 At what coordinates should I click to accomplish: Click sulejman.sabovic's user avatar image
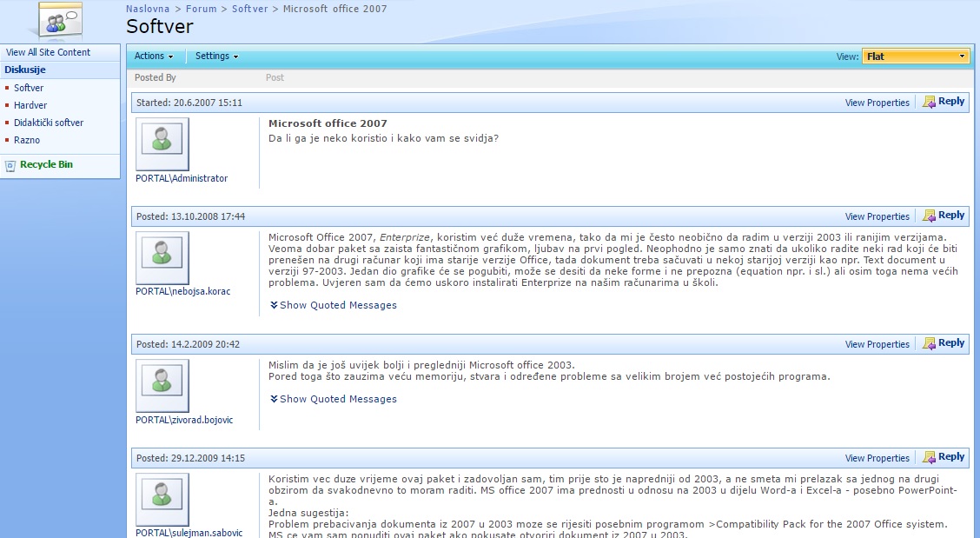162,499
